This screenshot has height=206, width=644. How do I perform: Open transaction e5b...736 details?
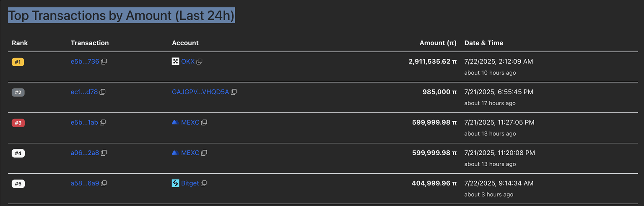85,62
